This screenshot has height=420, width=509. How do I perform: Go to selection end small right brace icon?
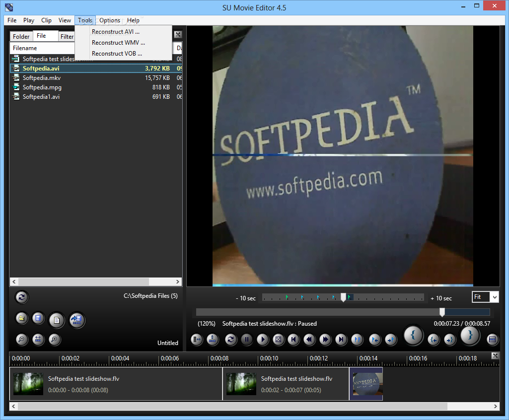[x=450, y=340]
